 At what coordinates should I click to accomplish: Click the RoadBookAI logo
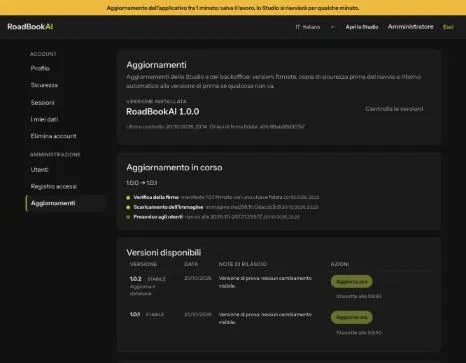pos(30,27)
